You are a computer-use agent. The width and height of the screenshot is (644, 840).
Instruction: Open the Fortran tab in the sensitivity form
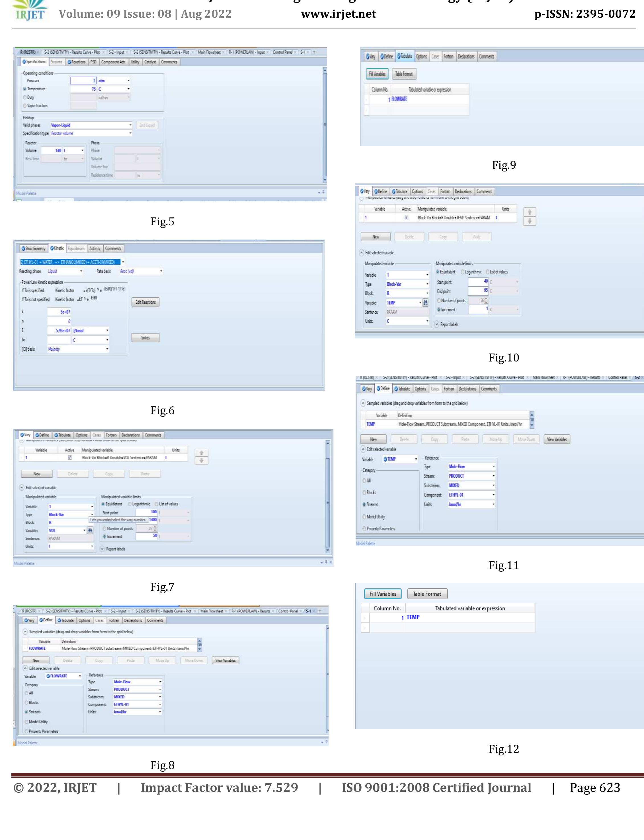tap(112, 435)
